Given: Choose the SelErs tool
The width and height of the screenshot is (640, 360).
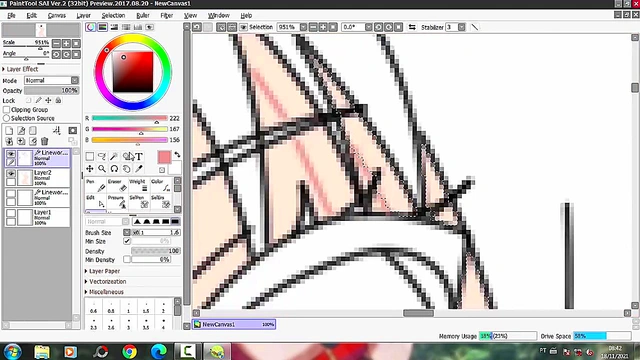Looking at the screenshot, I should (160, 201).
